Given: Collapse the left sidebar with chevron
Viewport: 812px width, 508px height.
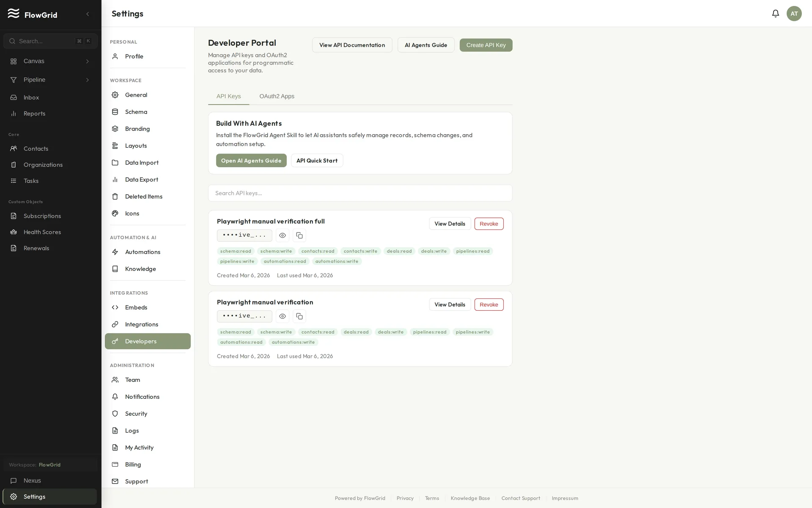Looking at the screenshot, I should coord(88,14).
